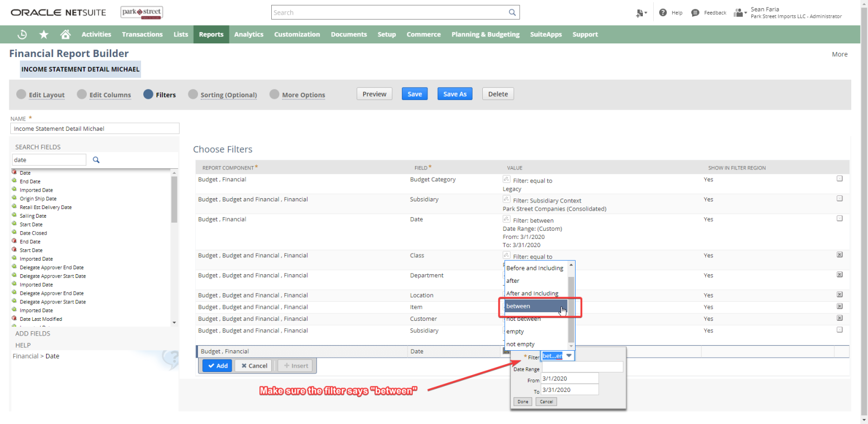Click the Date Range field in the popup
Image resolution: width=868 pixels, height=424 pixels.
[582, 368]
